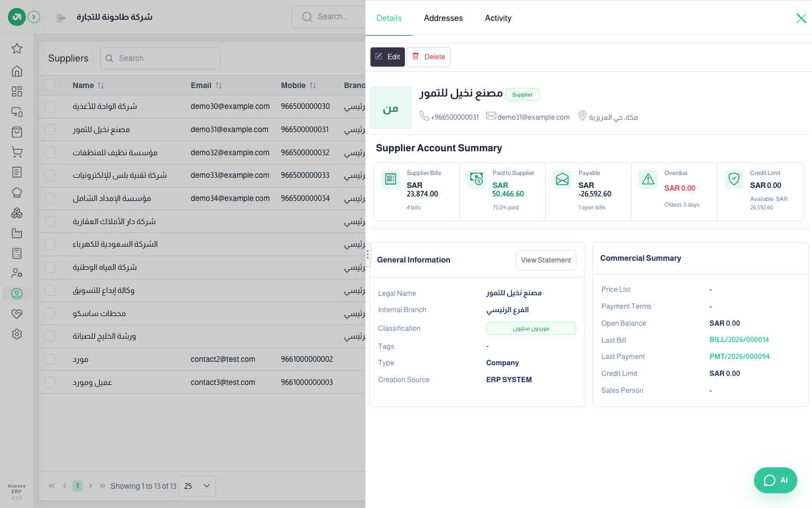This screenshot has height=508, width=812.
Task: Open last bill BILL/2026/000014
Action: pyautogui.click(x=739, y=340)
